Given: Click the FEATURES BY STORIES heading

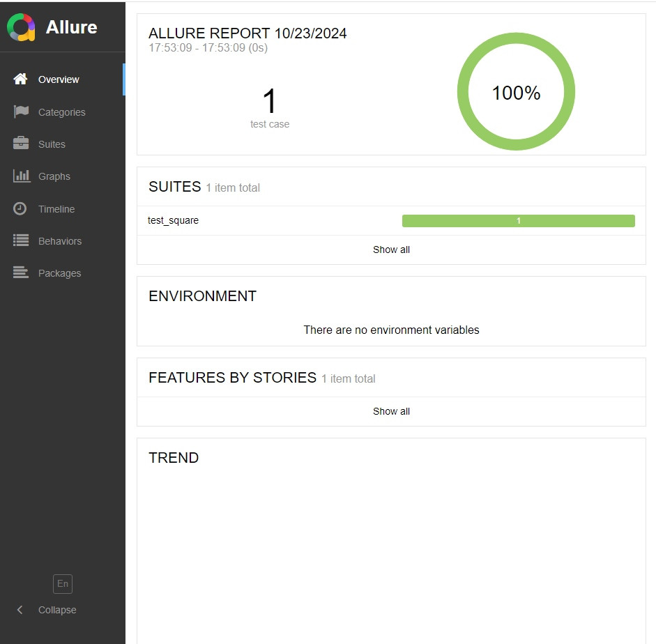Looking at the screenshot, I should click(x=233, y=378).
